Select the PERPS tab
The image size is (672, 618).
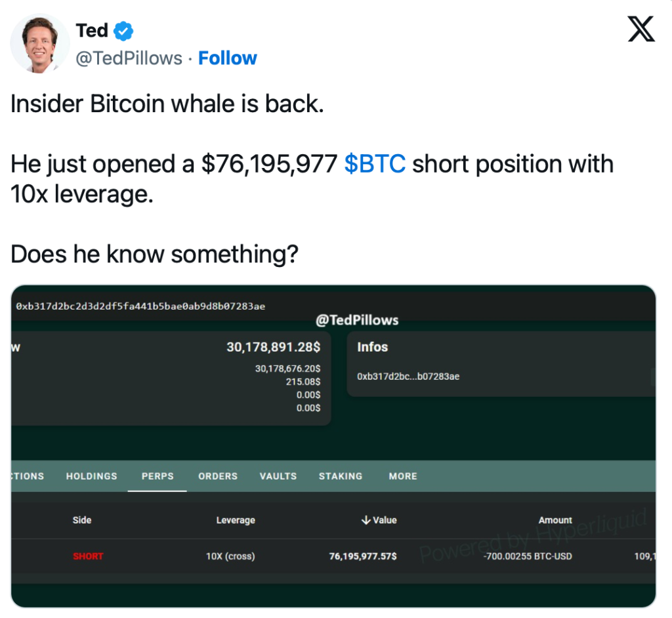157,476
